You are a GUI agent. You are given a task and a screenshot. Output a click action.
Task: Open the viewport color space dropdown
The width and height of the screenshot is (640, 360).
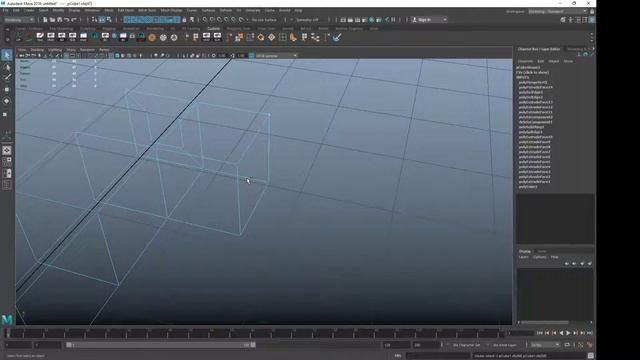pos(276,56)
